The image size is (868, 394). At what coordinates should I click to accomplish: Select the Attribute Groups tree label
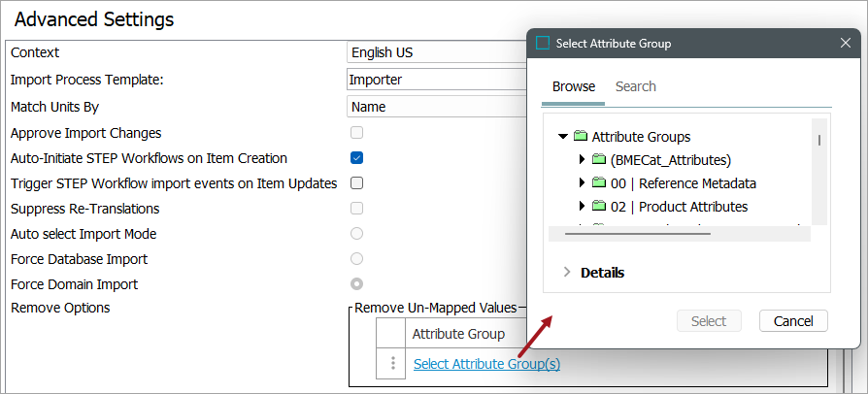pyautogui.click(x=641, y=136)
